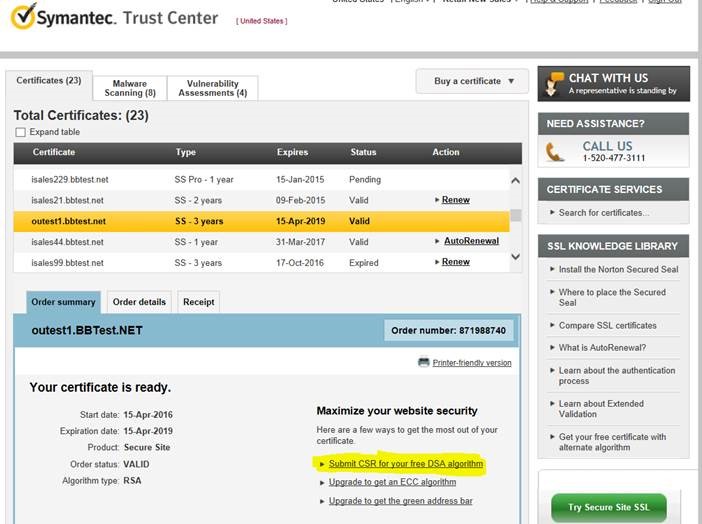The height and width of the screenshot is (524, 702).
Task: Select the isales44.bbtest.net certificate row
Action: pos(261,242)
